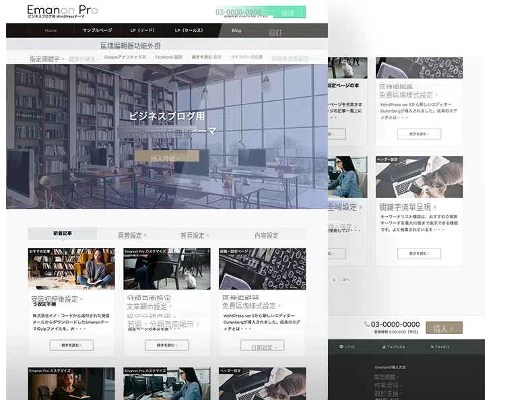Click the 關鍵字清單呈現 article title
The image size is (532, 400).
pyautogui.click(x=407, y=207)
